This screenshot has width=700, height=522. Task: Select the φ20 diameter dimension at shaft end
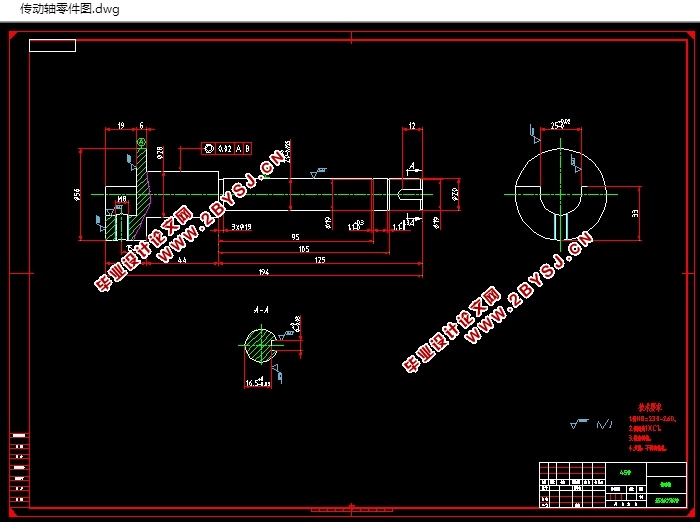point(455,194)
